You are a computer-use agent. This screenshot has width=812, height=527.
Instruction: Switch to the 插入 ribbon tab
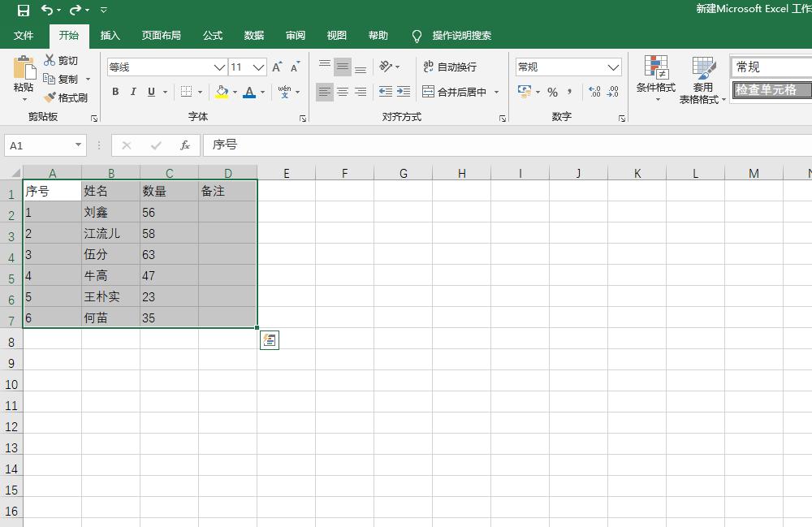coord(110,36)
